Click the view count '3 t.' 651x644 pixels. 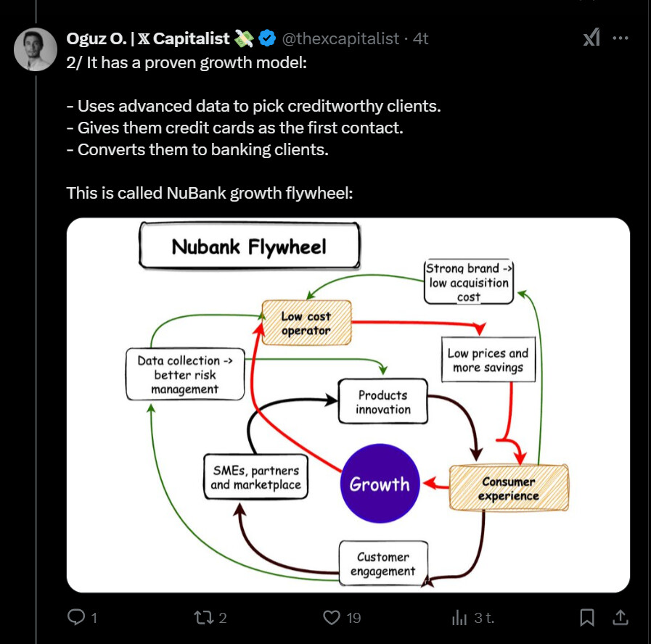(x=484, y=618)
